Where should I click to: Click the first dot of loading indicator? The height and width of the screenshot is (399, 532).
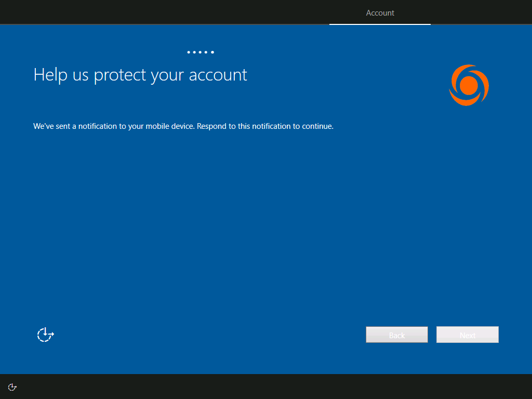click(x=189, y=52)
